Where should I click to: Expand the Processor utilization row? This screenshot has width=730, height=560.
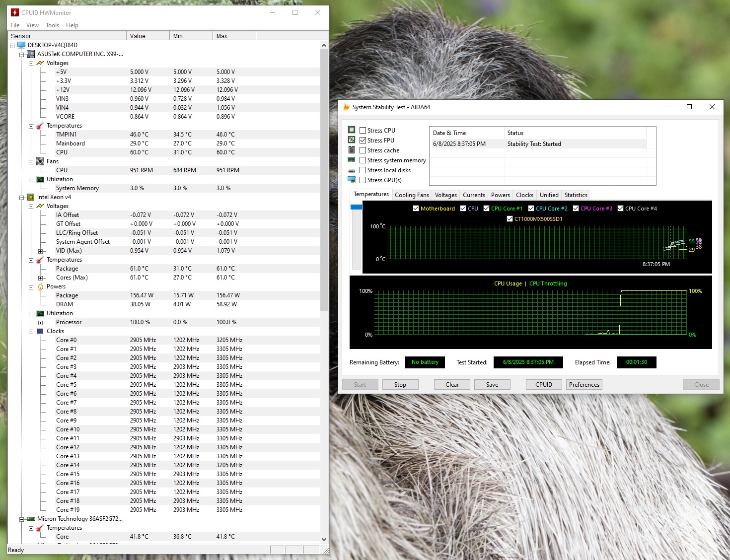(41, 323)
